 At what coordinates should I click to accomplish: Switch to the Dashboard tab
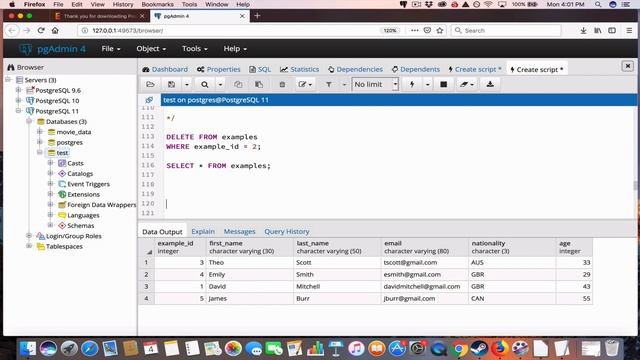pyautogui.click(x=165, y=69)
